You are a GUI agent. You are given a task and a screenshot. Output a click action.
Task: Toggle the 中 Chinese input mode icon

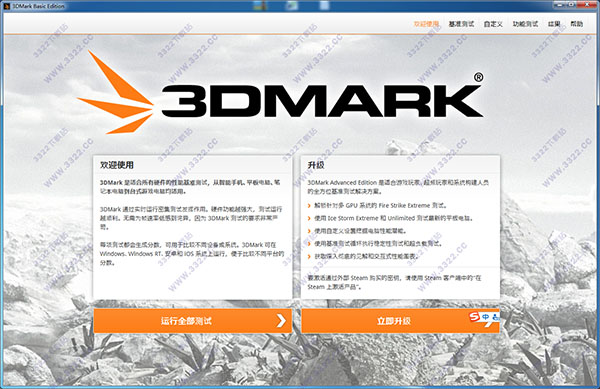(x=485, y=317)
